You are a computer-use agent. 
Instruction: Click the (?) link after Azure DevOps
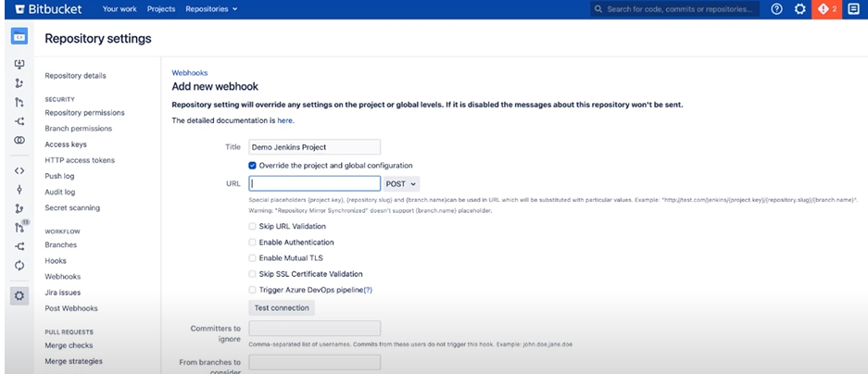pyautogui.click(x=368, y=290)
